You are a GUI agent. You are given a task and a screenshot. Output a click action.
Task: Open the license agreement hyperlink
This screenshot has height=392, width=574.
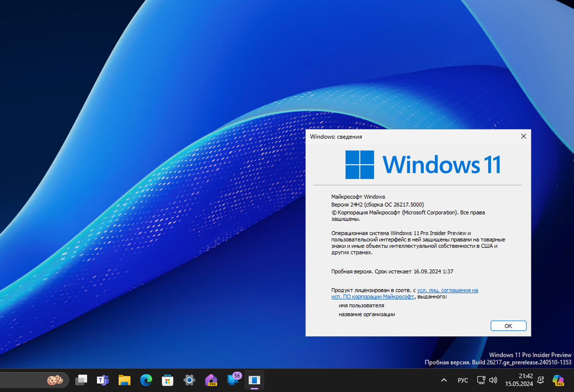click(448, 290)
